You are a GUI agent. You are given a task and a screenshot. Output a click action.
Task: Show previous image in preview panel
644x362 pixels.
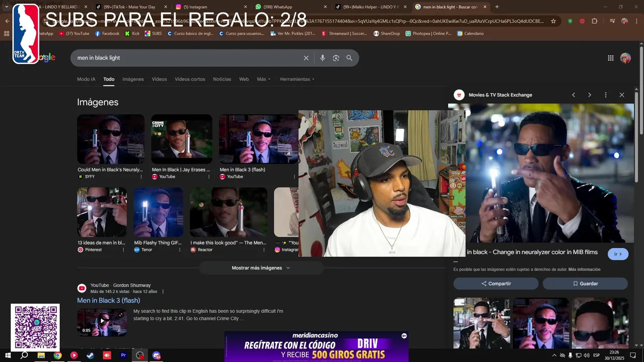[573, 95]
